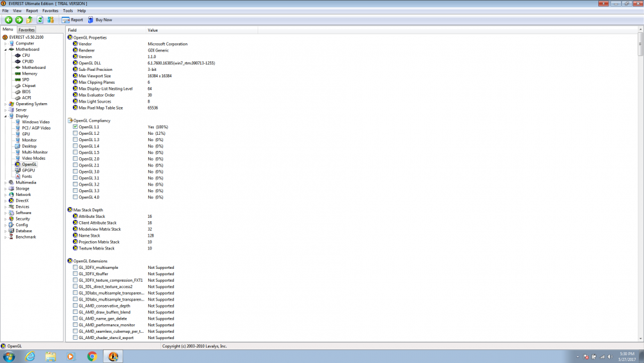Select GPU tree item
The height and width of the screenshot is (363, 644).
(26, 134)
